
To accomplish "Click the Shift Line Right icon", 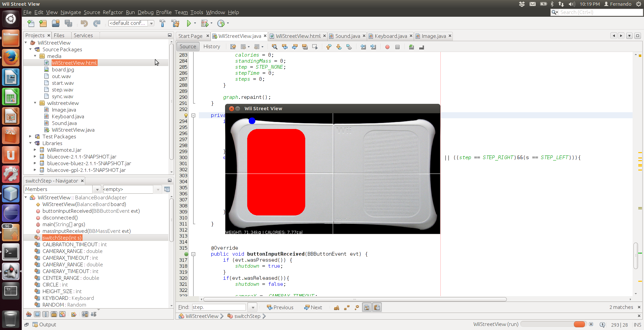I will coord(373,47).
